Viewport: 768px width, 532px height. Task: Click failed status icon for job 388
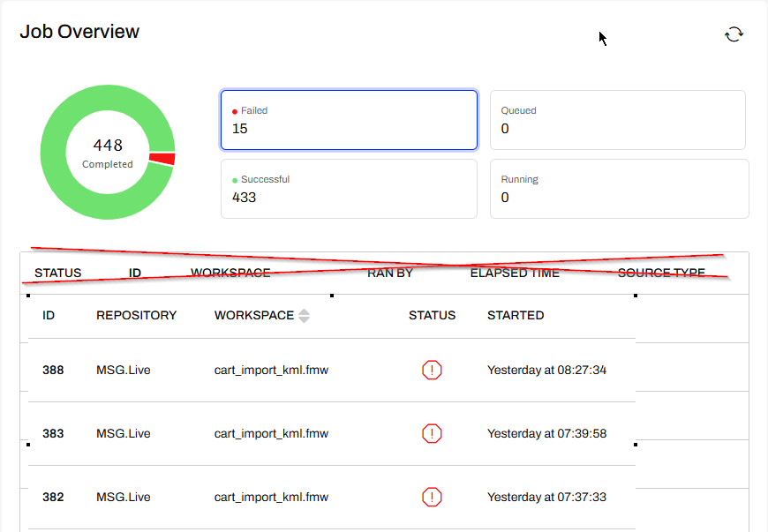[x=432, y=370]
